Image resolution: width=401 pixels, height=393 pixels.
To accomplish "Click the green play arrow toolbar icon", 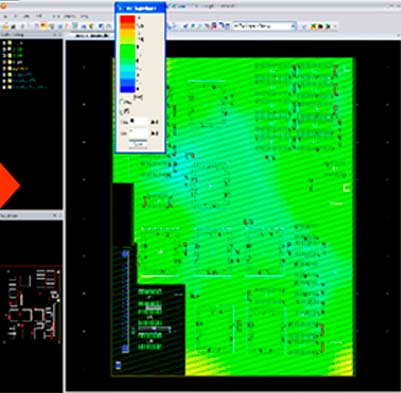I will pos(328,26).
